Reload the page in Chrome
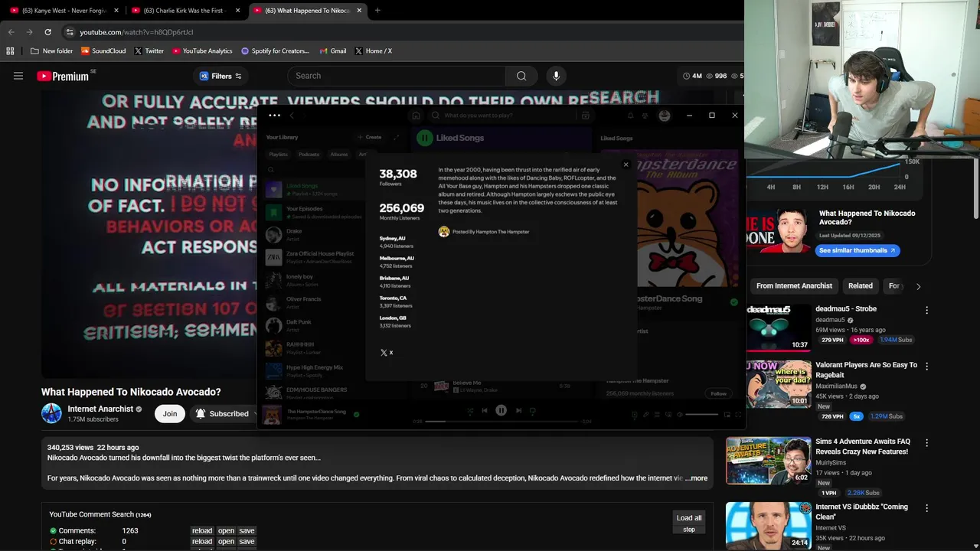 tap(47, 32)
